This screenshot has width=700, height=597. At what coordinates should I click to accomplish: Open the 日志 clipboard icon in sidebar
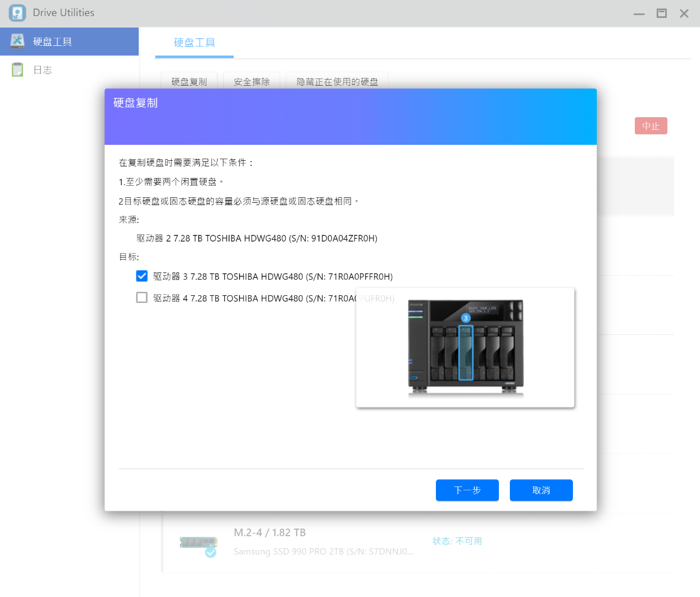pyautogui.click(x=18, y=70)
